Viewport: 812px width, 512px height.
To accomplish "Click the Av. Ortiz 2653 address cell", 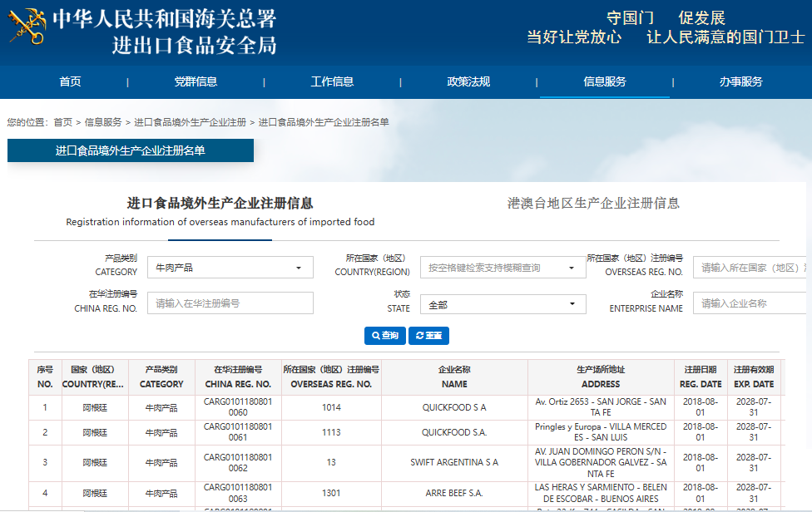I will click(x=601, y=407).
